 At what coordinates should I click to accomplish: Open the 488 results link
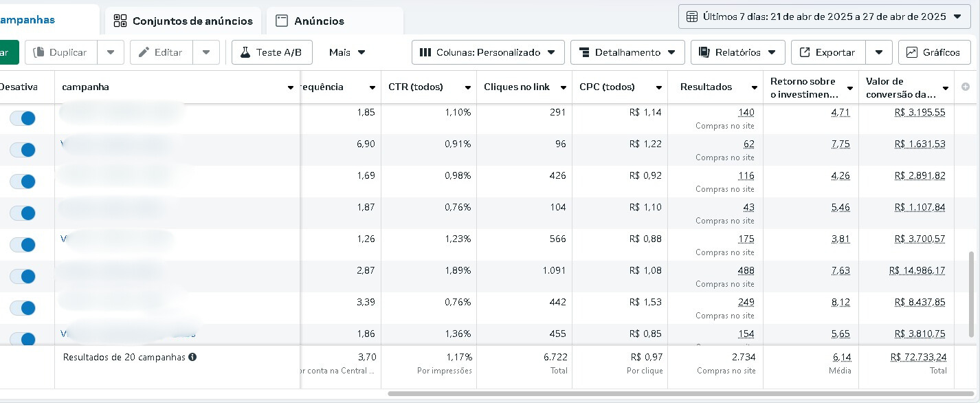point(746,270)
